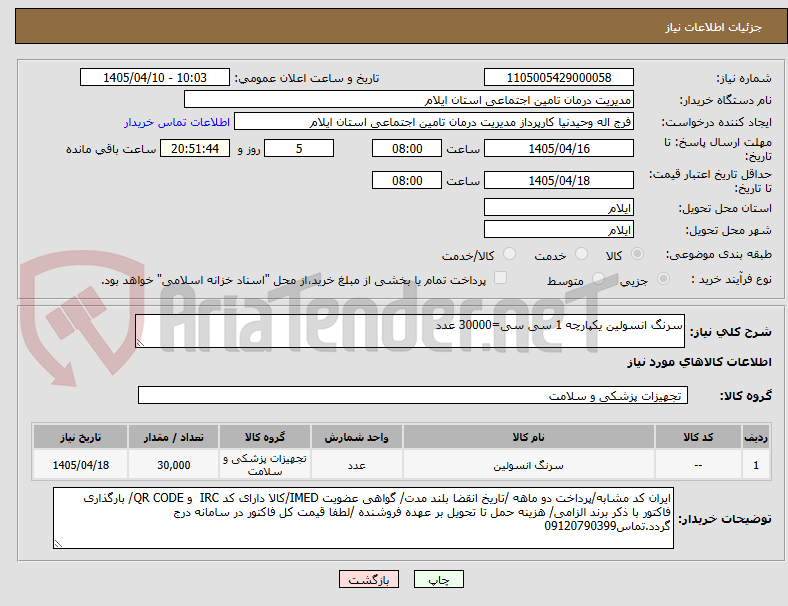This screenshot has height=606, width=788.
Task: Click the price validity date 1405/04/18 field
Action: (x=559, y=180)
